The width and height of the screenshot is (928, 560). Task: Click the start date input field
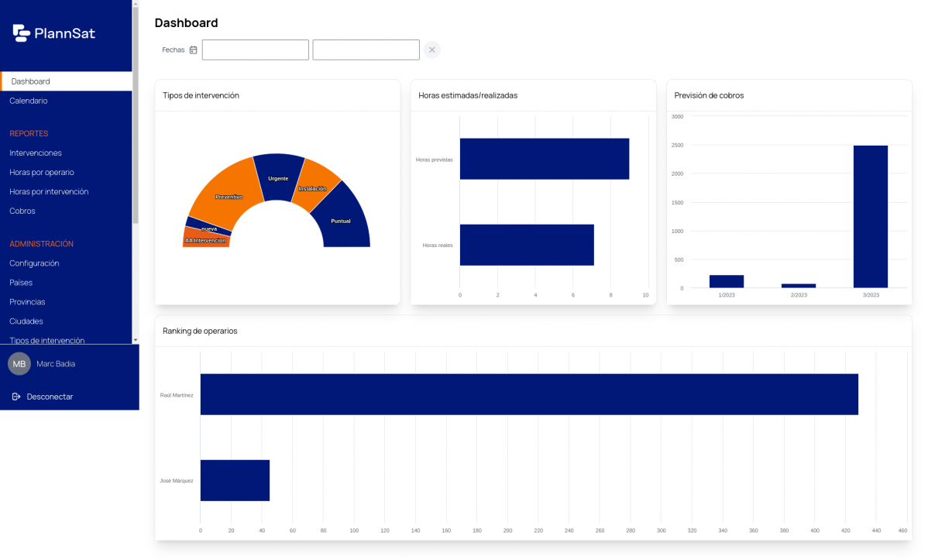255,50
